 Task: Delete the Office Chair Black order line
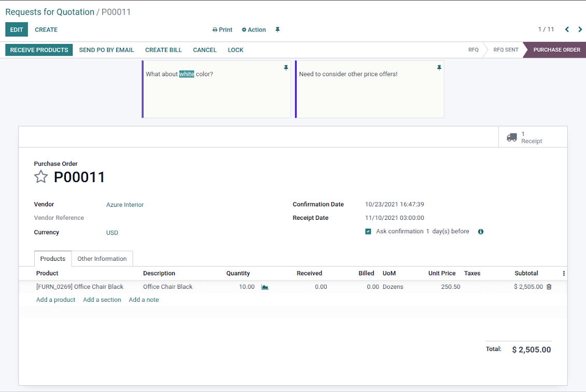click(549, 287)
